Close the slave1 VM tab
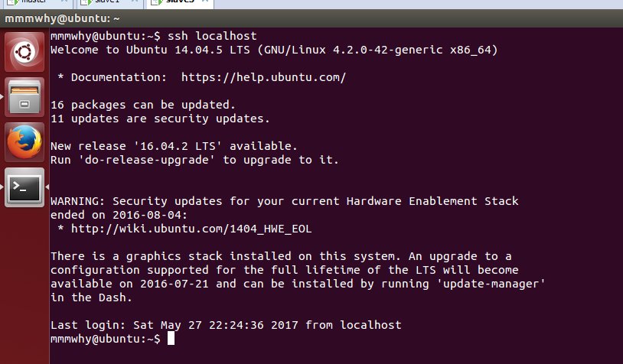Image resolution: width=623 pixels, height=364 pixels. pyautogui.click(x=136, y=3)
